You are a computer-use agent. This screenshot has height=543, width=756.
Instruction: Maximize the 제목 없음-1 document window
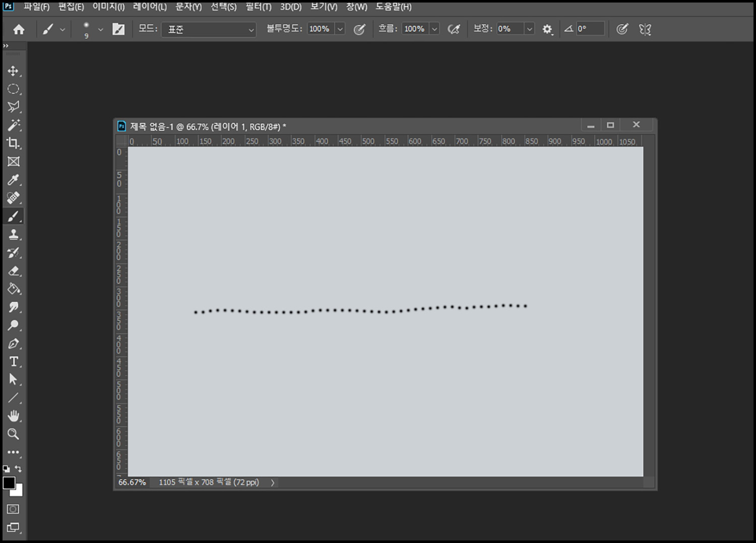click(x=610, y=125)
